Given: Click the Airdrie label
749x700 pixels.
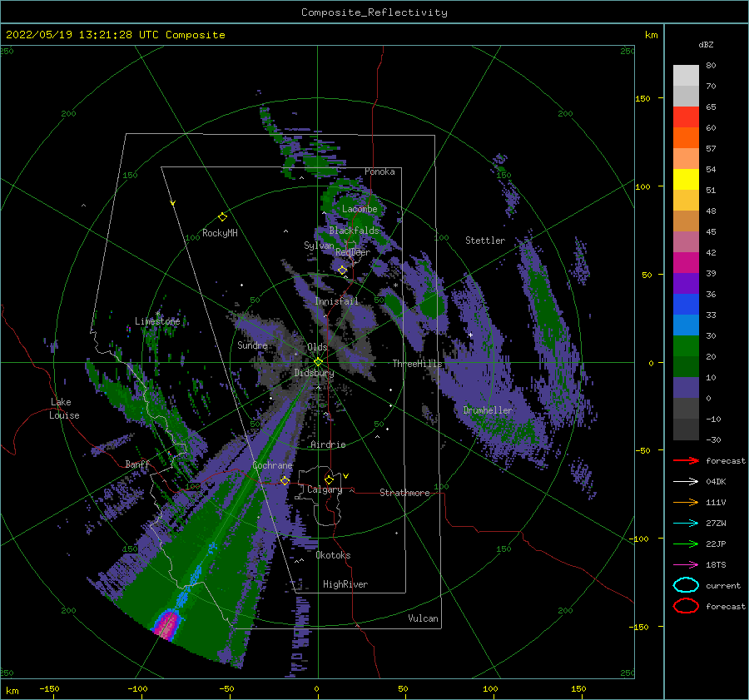Looking at the screenshot, I should (x=328, y=444).
